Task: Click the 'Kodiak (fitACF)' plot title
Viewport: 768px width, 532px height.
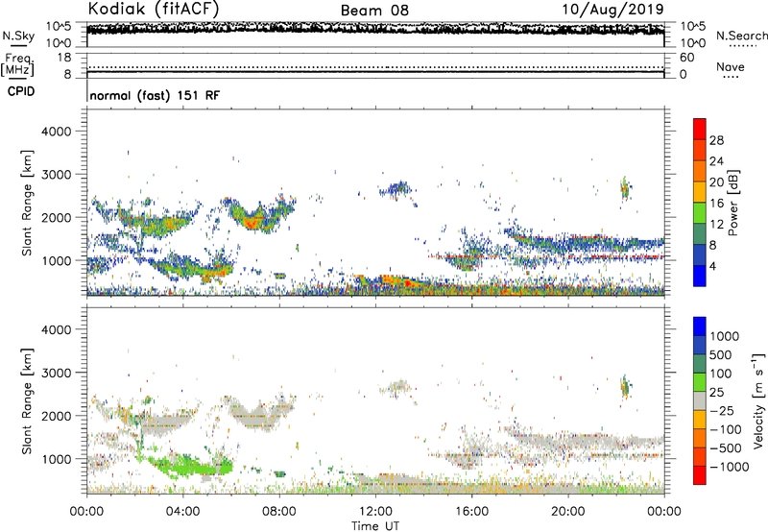Action: (154, 9)
